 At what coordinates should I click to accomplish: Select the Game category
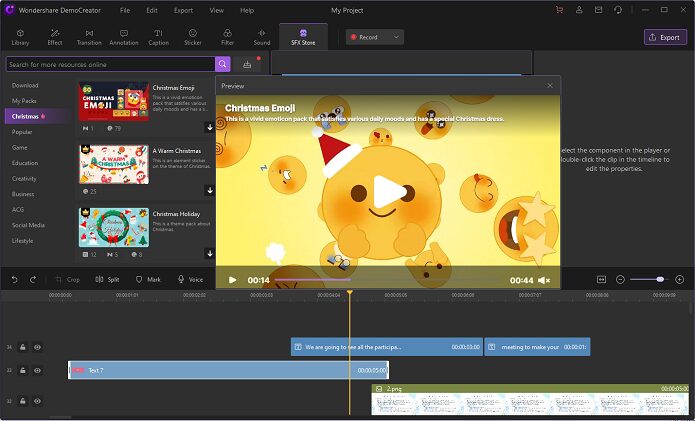pos(20,147)
